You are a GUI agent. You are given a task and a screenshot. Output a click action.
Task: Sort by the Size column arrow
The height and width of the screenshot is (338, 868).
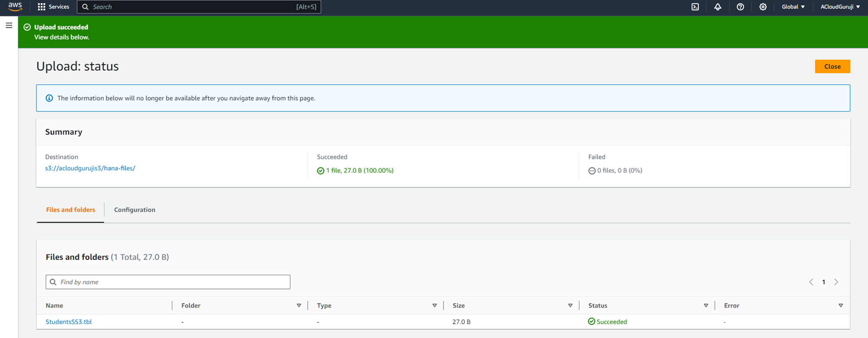click(x=570, y=305)
